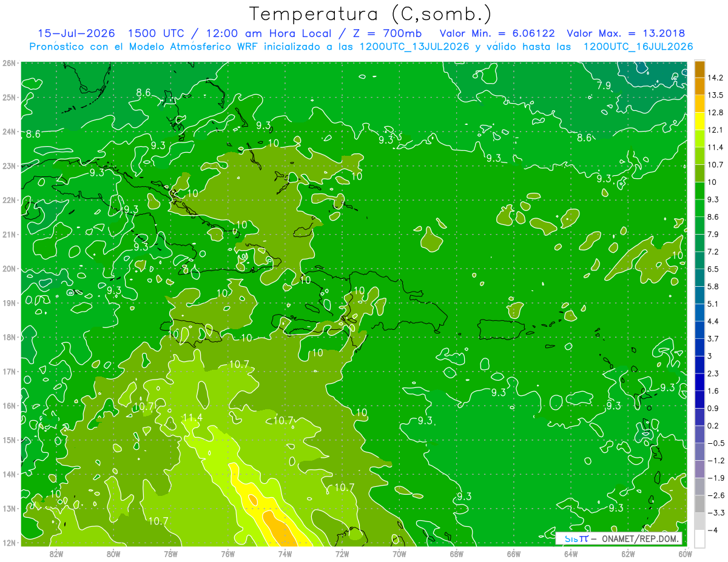Image resolution: width=728 pixels, height=562 pixels.
Task: Click the "-1.9" value on color scale
Action: tap(716, 478)
